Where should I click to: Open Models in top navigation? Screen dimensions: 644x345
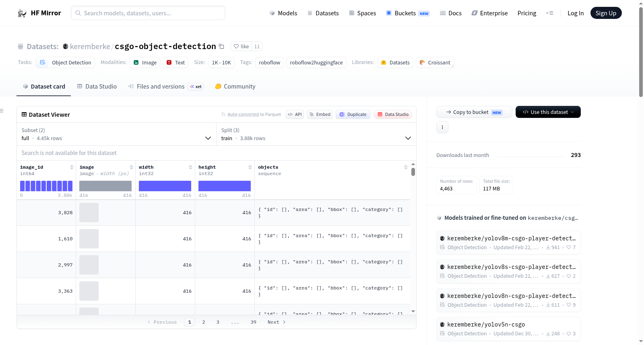(283, 13)
